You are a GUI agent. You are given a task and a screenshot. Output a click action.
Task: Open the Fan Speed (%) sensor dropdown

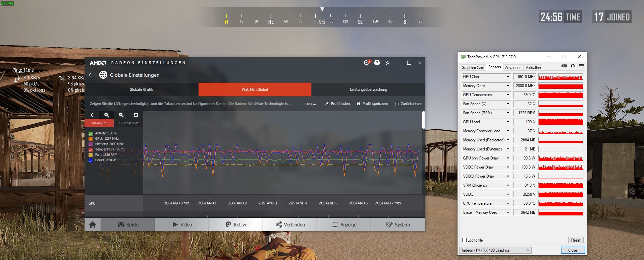click(x=508, y=104)
